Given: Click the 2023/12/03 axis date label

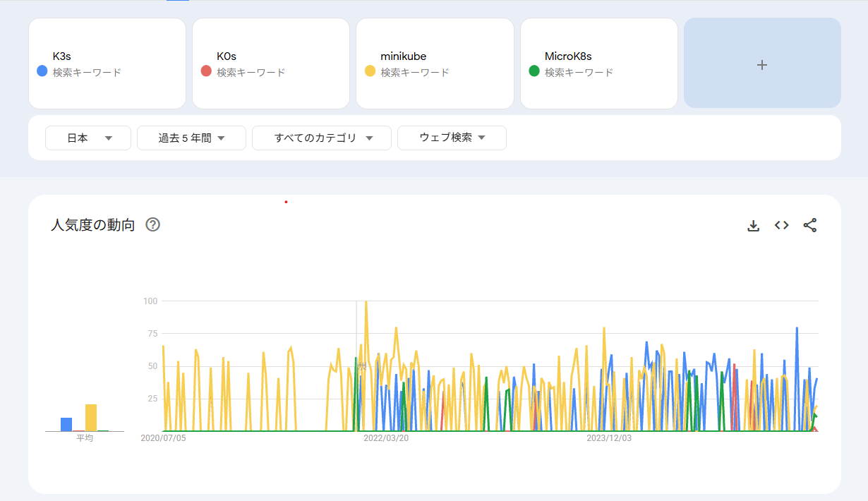Looking at the screenshot, I should (609, 438).
